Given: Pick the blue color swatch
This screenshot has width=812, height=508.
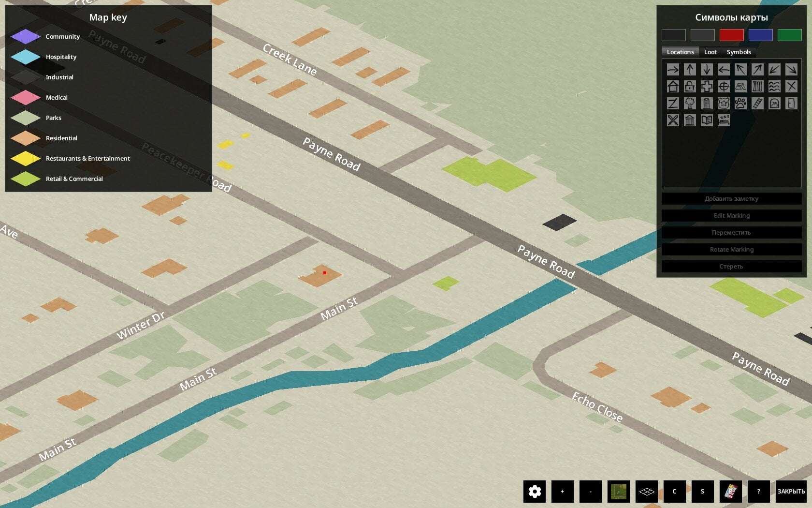Looking at the screenshot, I should coord(761,35).
